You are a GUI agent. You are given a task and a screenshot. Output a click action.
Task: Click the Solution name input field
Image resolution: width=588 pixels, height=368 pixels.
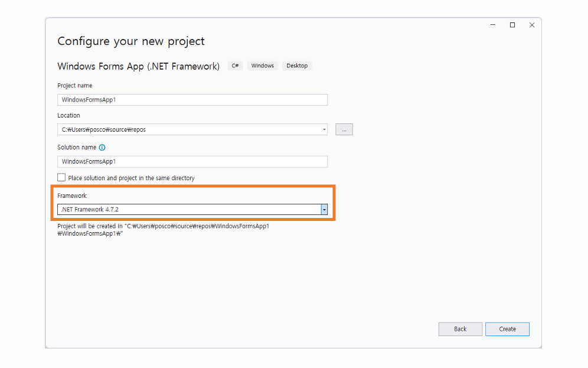(192, 162)
